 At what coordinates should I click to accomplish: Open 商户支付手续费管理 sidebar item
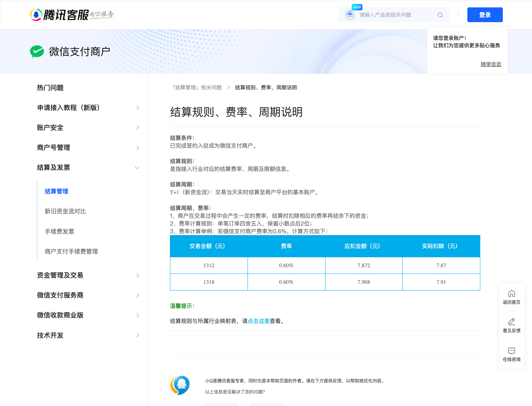click(71, 251)
